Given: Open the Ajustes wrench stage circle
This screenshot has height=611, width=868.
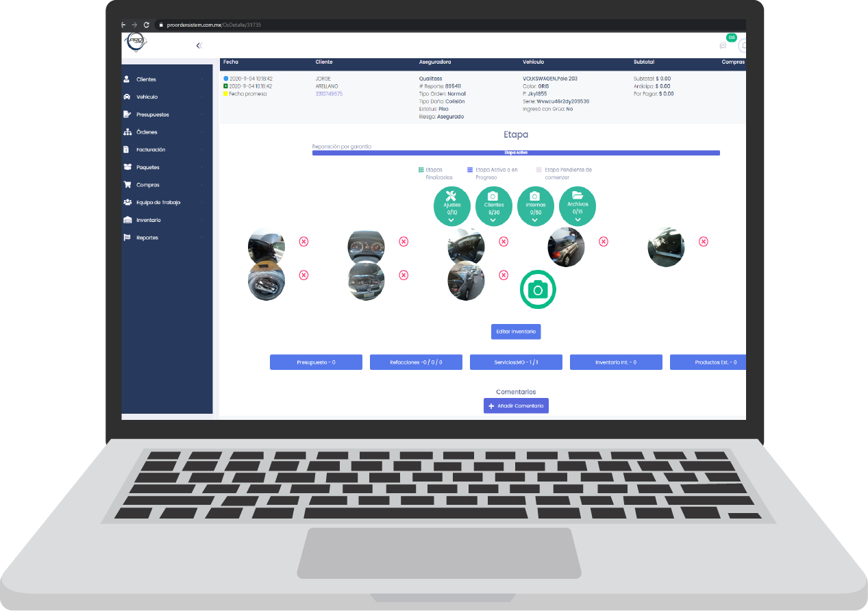Looking at the screenshot, I should click(x=452, y=205).
